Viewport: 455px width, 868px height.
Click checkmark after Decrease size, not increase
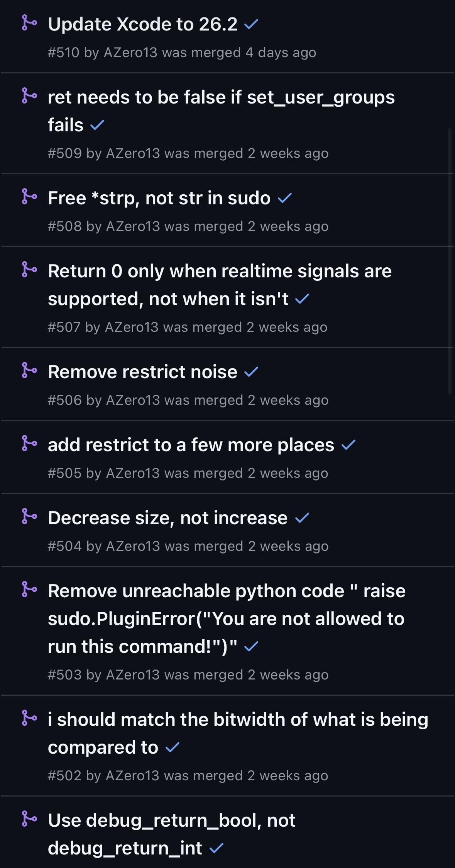(x=302, y=518)
